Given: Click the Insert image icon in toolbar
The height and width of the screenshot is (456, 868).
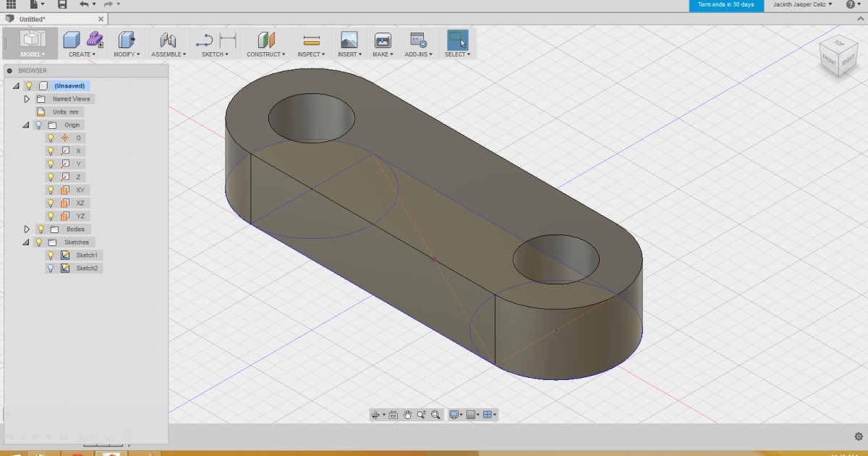Looking at the screenshot, I should 349,40.
